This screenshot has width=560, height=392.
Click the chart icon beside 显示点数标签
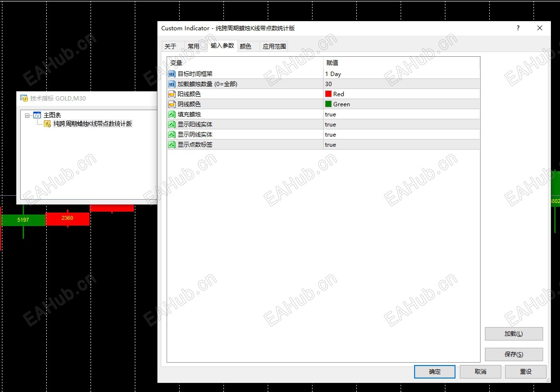coord(172,144)
